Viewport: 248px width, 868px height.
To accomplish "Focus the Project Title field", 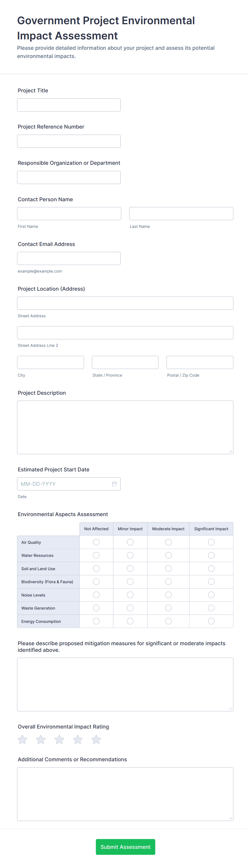I will coord(69,105).
